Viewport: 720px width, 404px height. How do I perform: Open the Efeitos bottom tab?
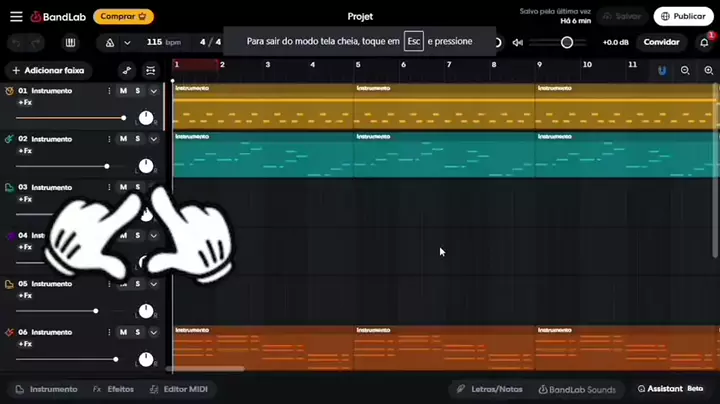coord(113,389)
